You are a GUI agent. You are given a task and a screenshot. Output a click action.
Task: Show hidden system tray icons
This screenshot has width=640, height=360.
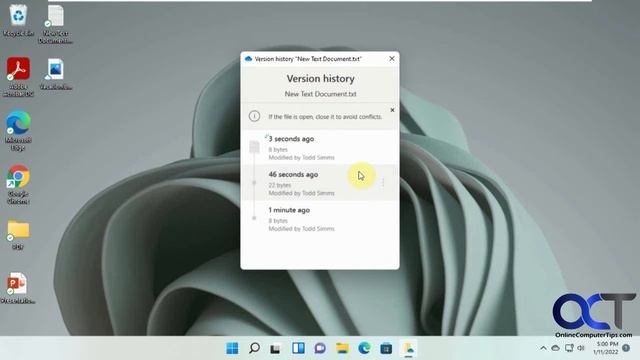pyautogui.click(x=543, y=348)
